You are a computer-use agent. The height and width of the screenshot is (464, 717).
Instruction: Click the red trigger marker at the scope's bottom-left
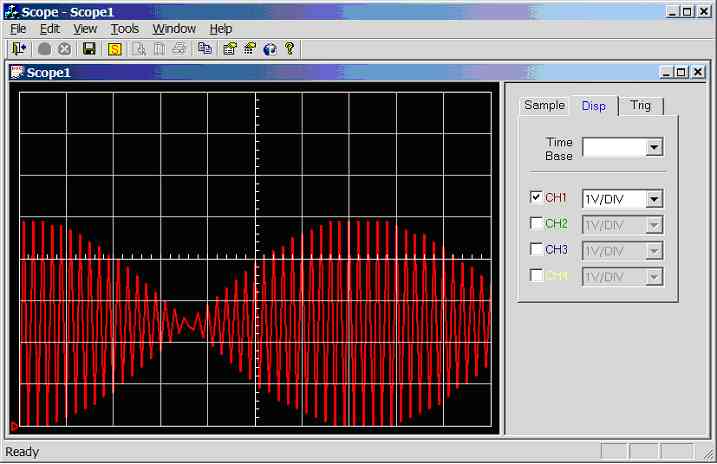tap(14, 426)
